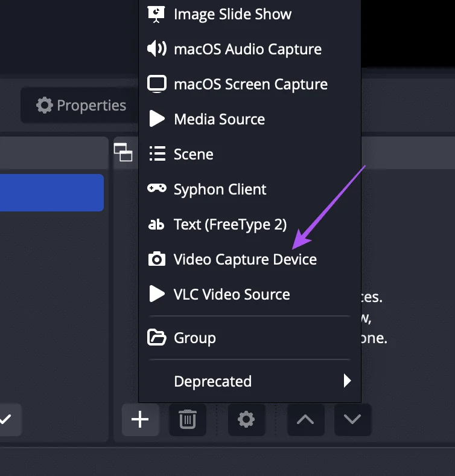Click the add source plus button

coord(140,420)
